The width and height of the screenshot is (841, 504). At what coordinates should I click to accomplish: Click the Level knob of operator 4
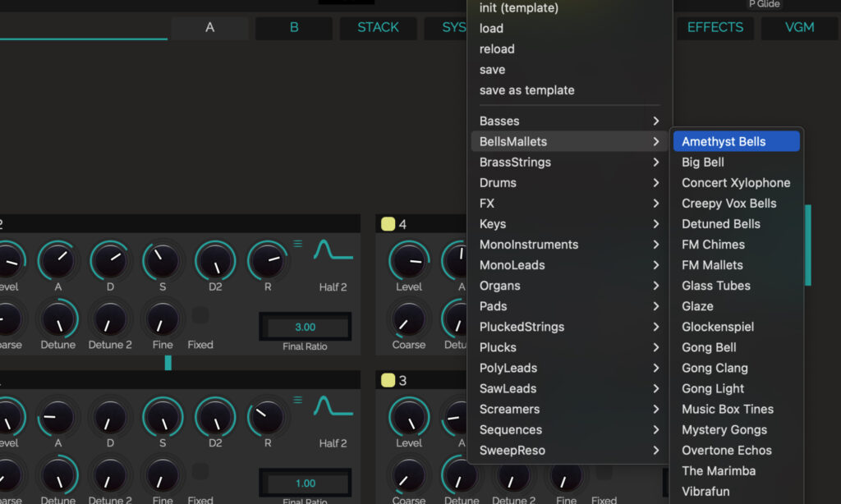[x=409, y=261]
